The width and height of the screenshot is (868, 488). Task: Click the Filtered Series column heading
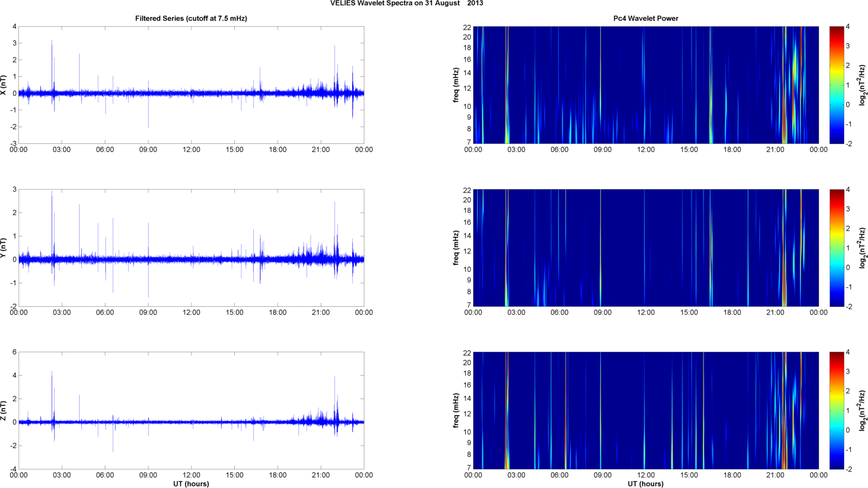pos(191,18)
